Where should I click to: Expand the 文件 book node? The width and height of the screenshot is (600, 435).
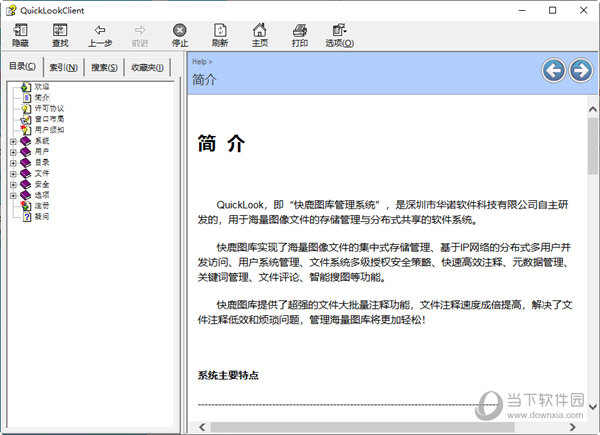(13, 174)
